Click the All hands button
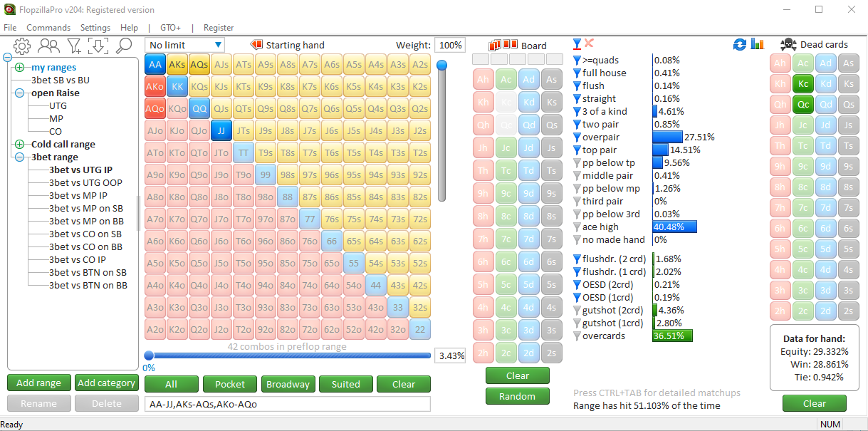Viewport: 868px width, 431px height. pos(171,384)
